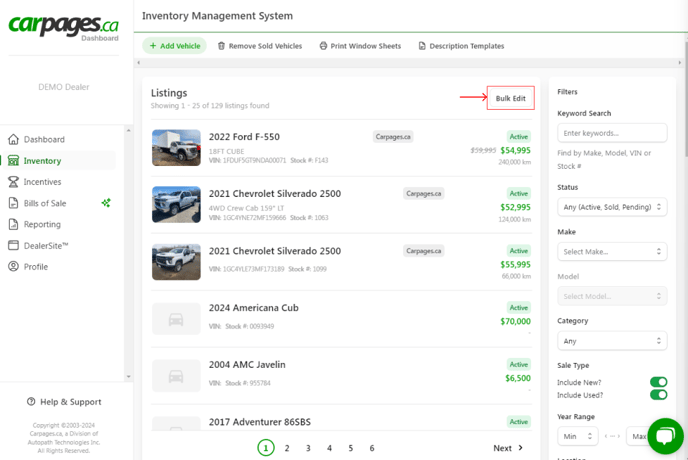Click the sidebar scroll down arrow
This screenshot has width=688, height=460.
(129, 377)
